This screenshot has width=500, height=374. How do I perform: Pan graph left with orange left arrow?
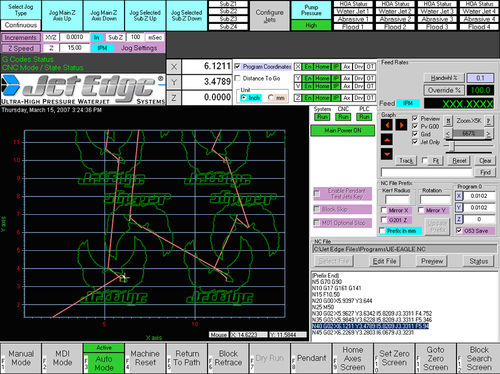(x=387, y=125)
